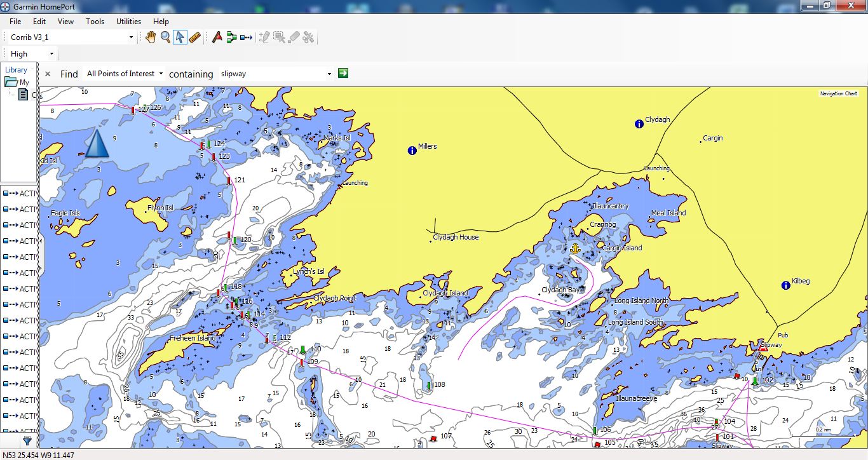
Task: Expand the slipway search history dropdown
Action: pos(329,74)
